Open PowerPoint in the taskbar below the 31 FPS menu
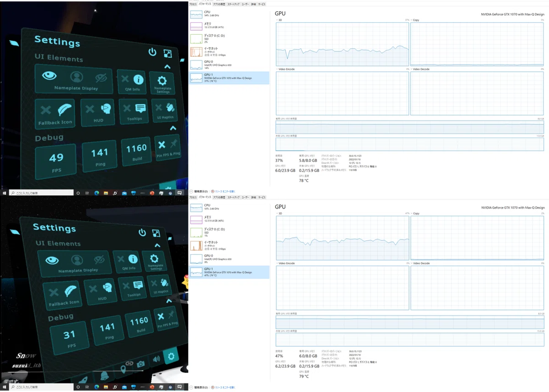Image resolution: width=549 pixels, height=392 pixels. pos(152,387)
